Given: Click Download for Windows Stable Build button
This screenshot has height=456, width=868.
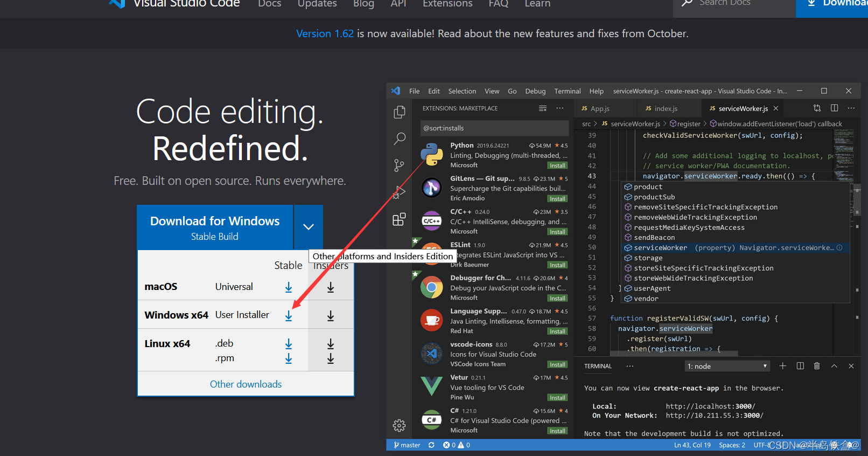Looking at the screenshot, I should pos(215,227).
